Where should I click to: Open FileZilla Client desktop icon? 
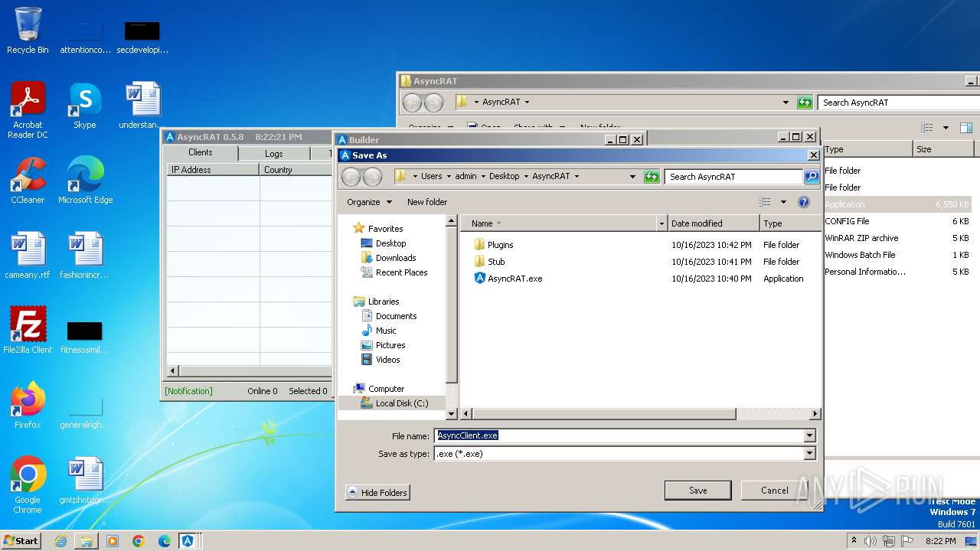28,331
